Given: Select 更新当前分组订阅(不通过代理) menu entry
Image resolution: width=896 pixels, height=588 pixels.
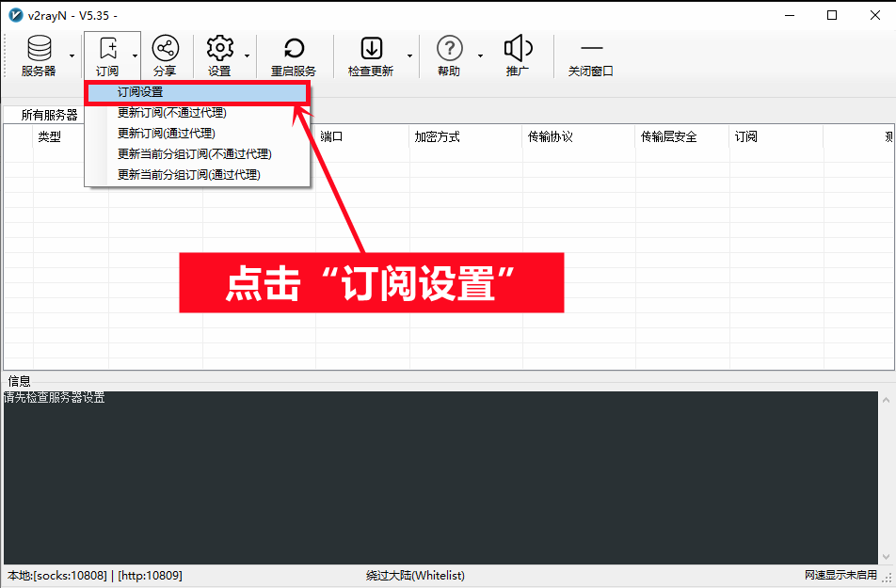Looking at the screenshot, I should 194,154.
